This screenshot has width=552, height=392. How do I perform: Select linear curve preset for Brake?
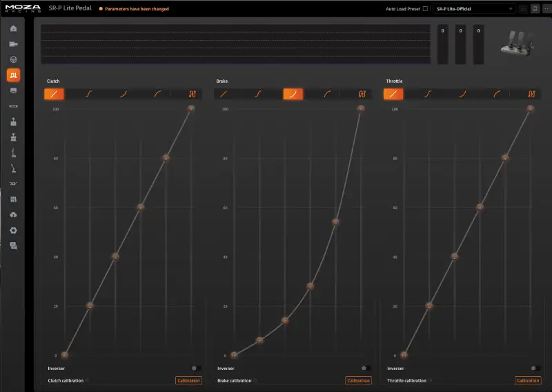pyautogui.click(x=224, y=94)
